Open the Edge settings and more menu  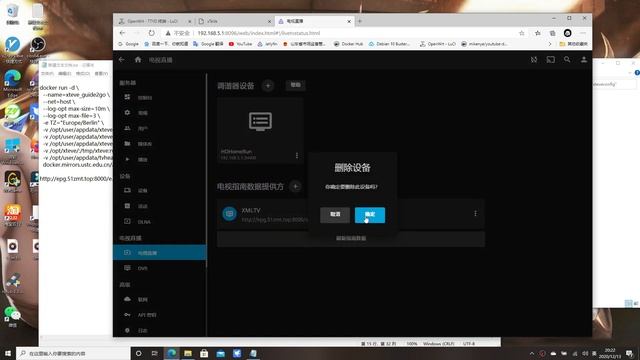pos(583,33)
